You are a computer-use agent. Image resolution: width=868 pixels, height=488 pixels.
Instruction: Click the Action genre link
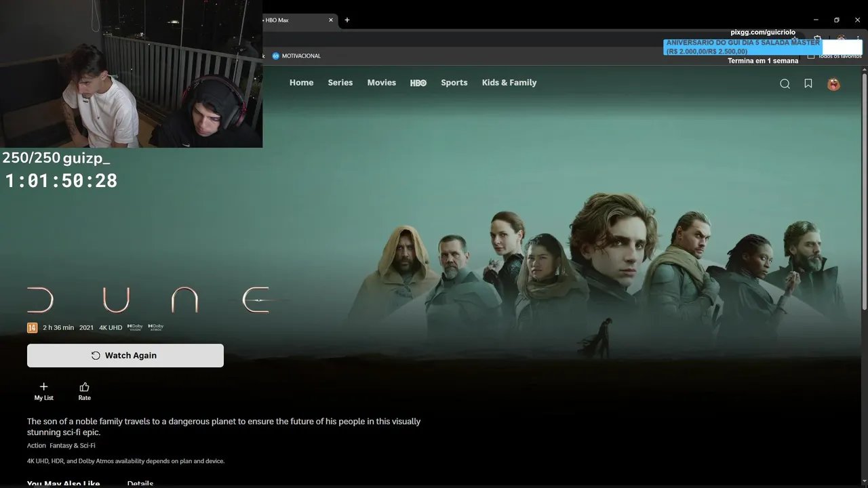(37, 445)
